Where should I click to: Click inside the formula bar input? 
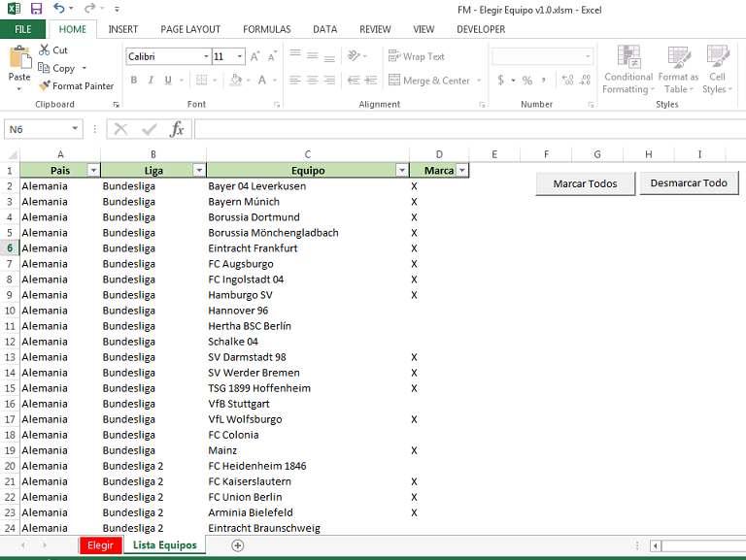pos(470,129)
